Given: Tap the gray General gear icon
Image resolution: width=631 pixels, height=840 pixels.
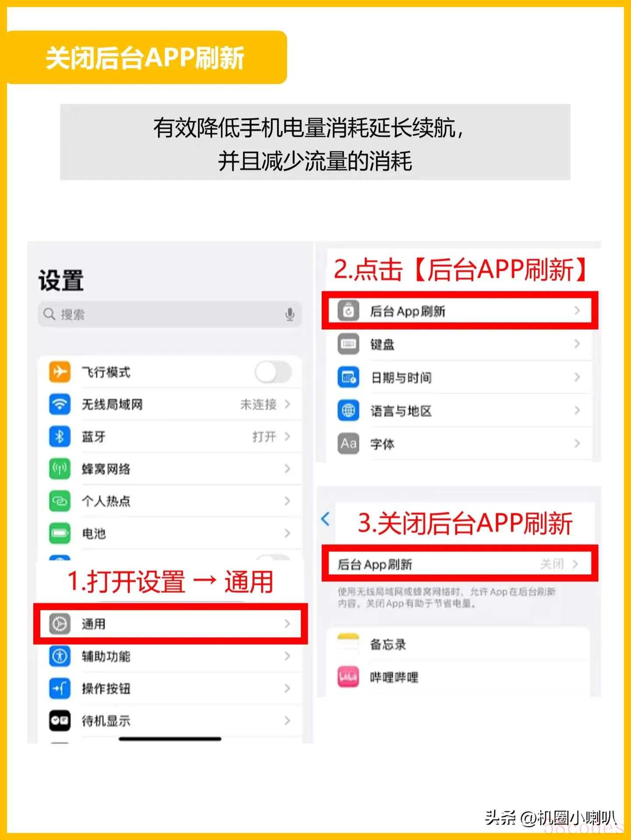Looking at the screenshot, I should click(60, 623).
